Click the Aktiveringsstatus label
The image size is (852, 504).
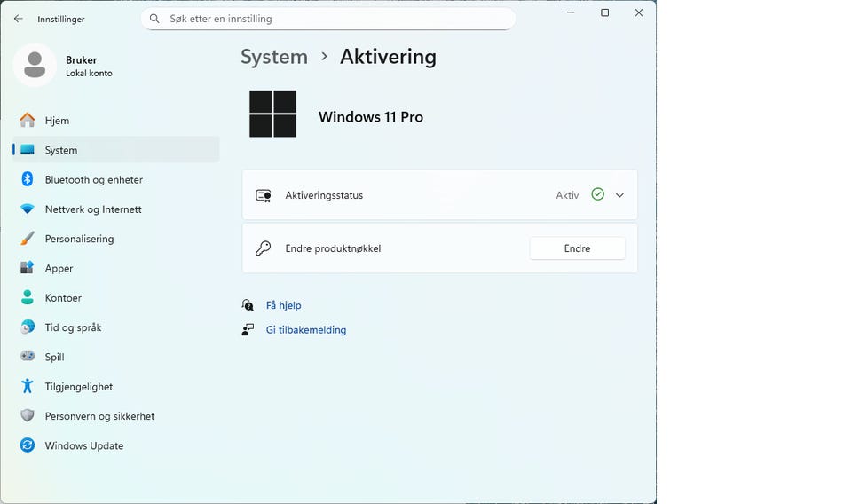pos(324,195)
